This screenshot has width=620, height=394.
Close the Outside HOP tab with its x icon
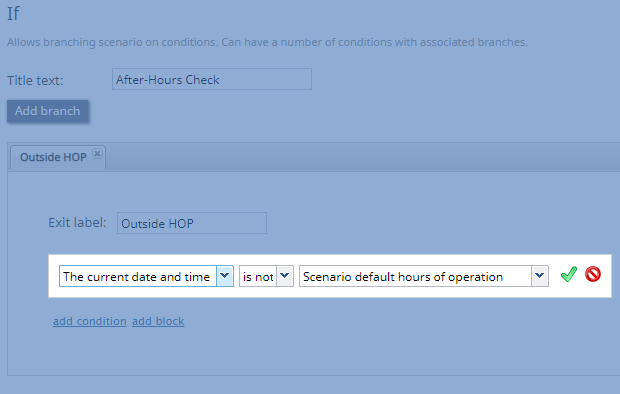click(97, 153)
